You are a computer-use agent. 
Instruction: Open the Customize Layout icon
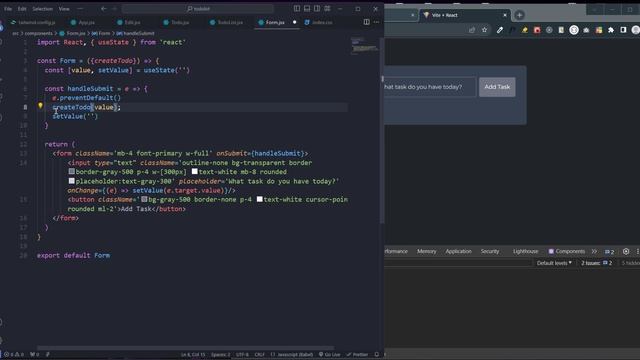[x=327, y=9]
